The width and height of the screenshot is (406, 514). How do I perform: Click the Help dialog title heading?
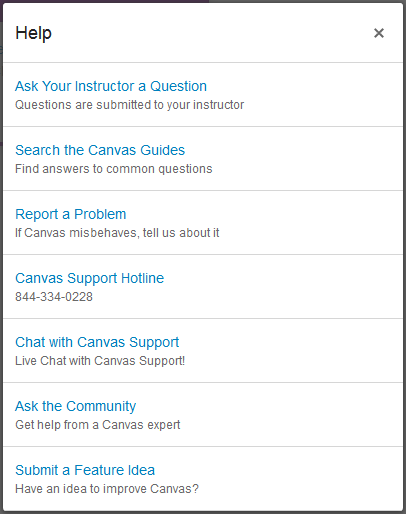point(34,33)
